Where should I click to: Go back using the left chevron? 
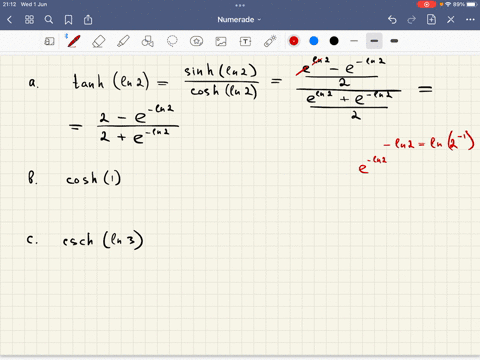[9, 20]
